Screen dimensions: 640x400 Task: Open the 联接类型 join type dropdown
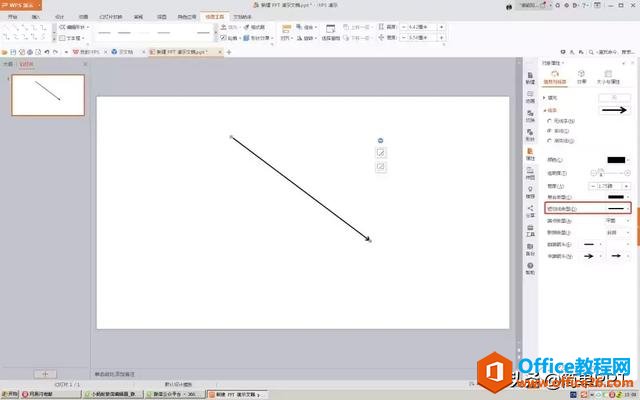click(616, 232)
